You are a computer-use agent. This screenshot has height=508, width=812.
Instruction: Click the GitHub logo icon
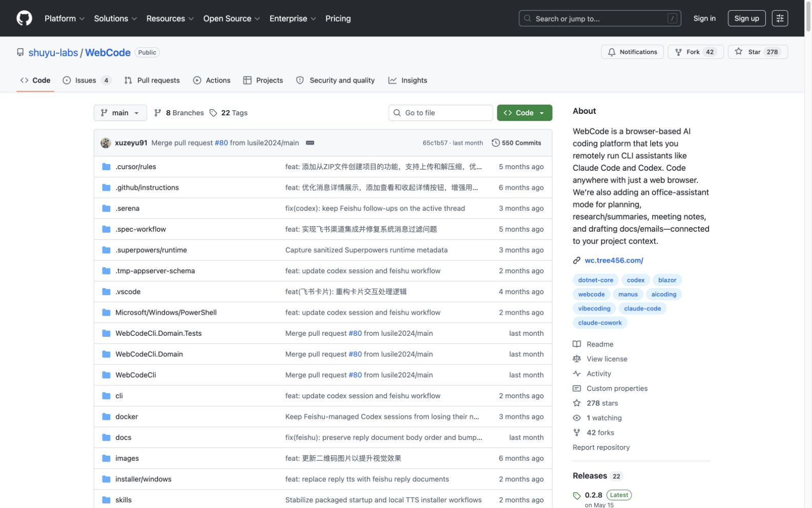pos(24,18)
